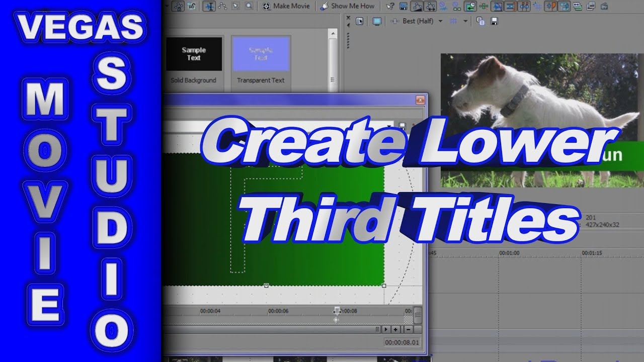Save preview snapshot to file
644x362 pixels.
click(x=494, y=21)
